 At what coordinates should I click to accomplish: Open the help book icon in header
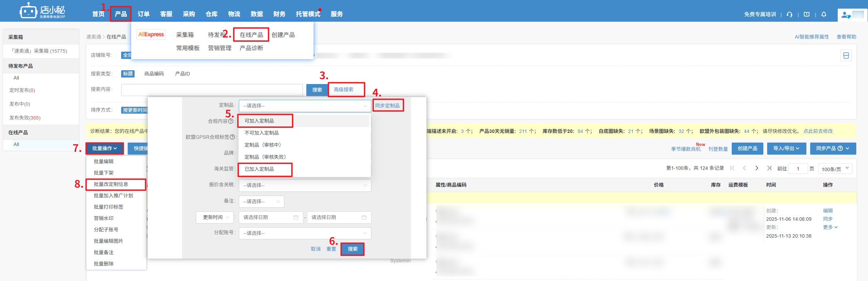point(806,14)
